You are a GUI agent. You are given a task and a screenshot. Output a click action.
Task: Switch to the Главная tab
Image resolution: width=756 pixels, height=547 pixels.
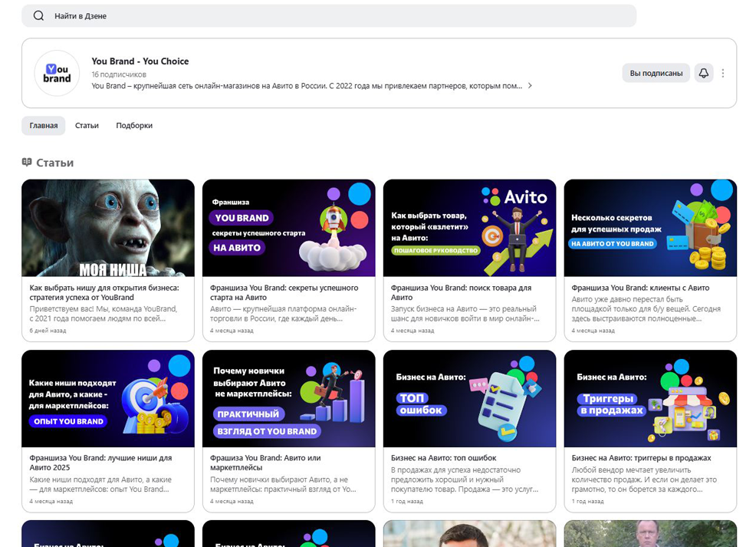click(x=43, y=125)
